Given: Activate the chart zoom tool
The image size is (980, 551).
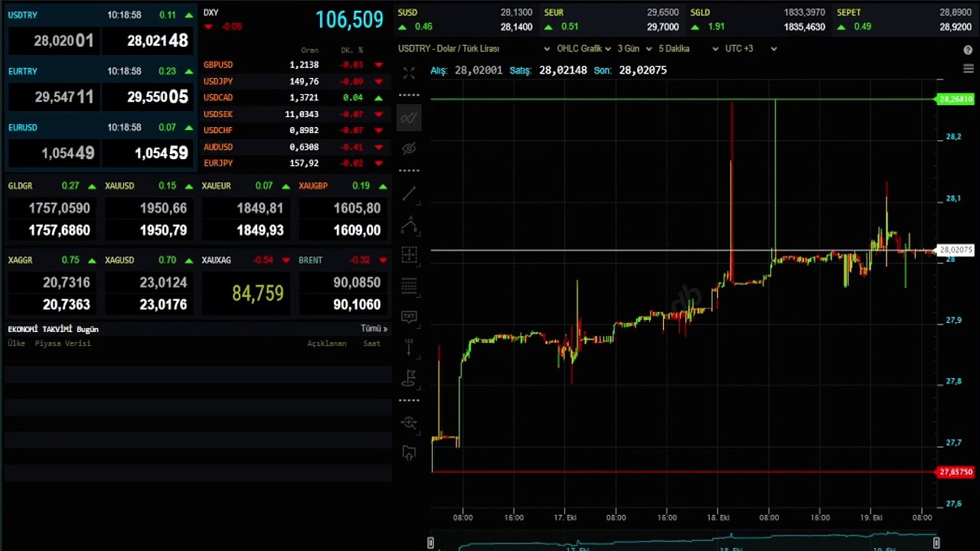Looking at the screenshot, I should coord(409,422).
